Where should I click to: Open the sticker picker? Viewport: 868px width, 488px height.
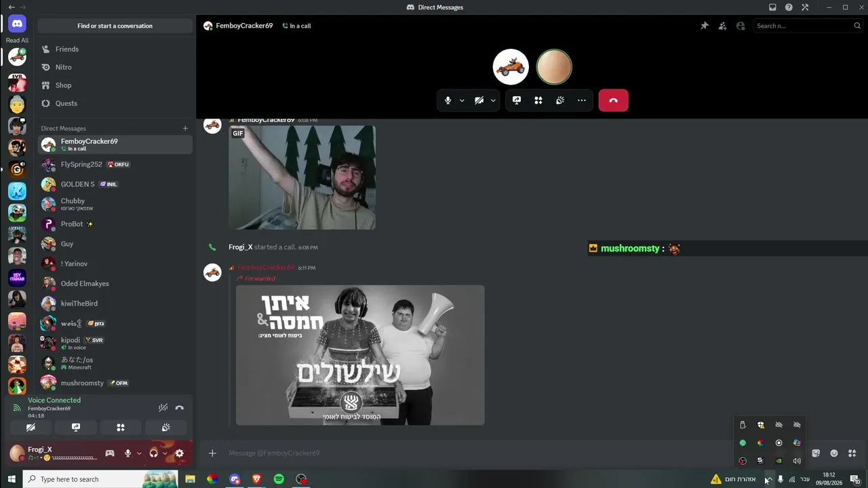[x=816, y=453]
